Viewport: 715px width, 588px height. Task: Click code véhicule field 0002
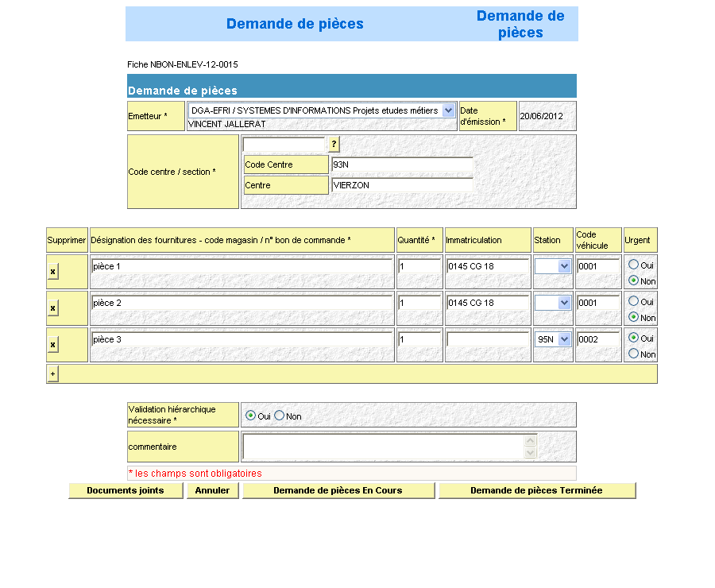(x=598, y=339)
